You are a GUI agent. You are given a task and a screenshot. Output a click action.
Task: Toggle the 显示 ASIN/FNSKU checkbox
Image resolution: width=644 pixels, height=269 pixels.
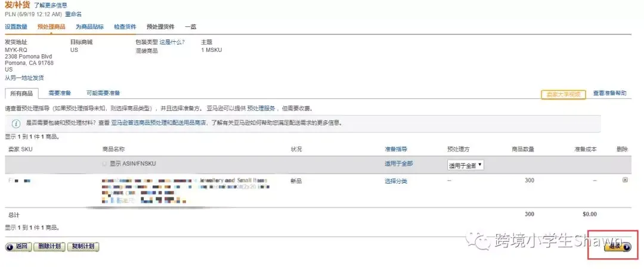click(105, 163)
